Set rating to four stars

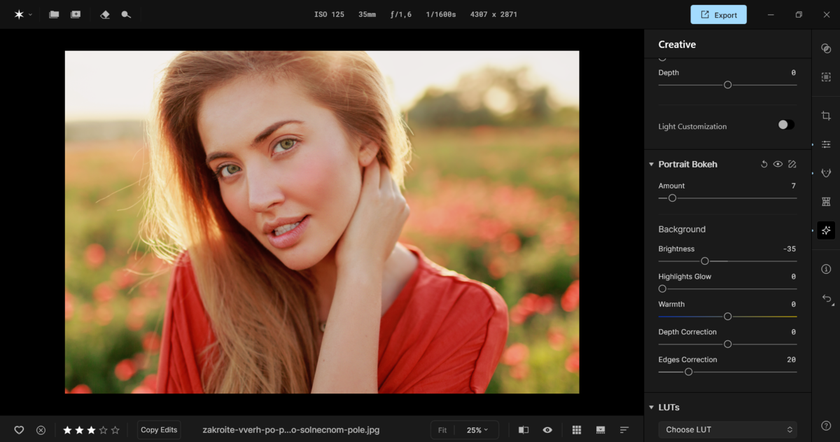click(103, 430)
